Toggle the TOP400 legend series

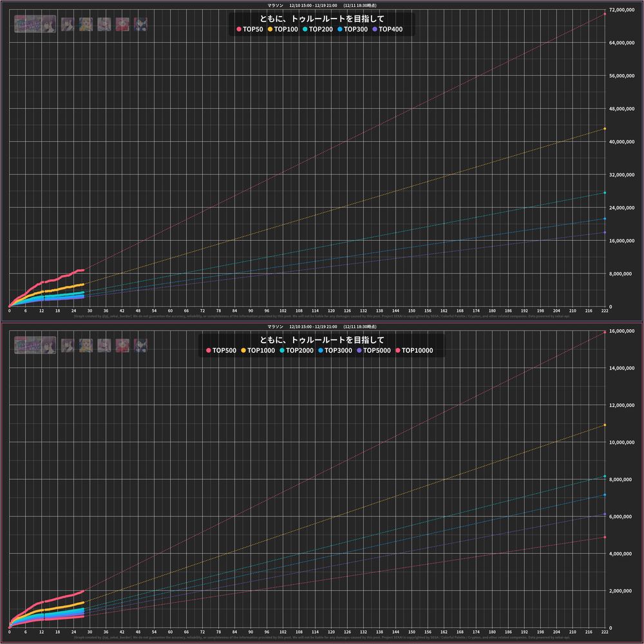(387, 29)
